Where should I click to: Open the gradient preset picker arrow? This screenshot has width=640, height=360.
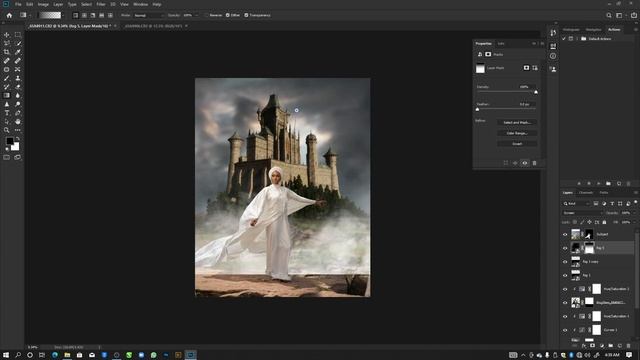63,15
